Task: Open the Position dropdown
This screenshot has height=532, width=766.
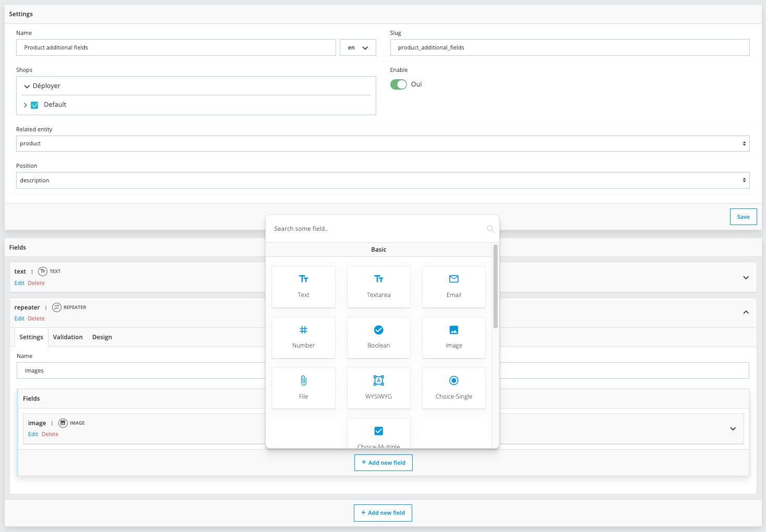Action: [x=382, y=180]
